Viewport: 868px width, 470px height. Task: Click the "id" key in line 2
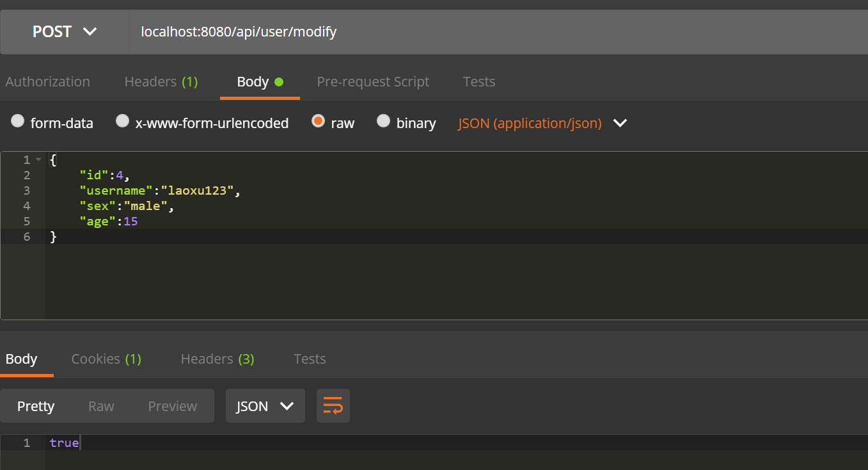tap(94, 175)
